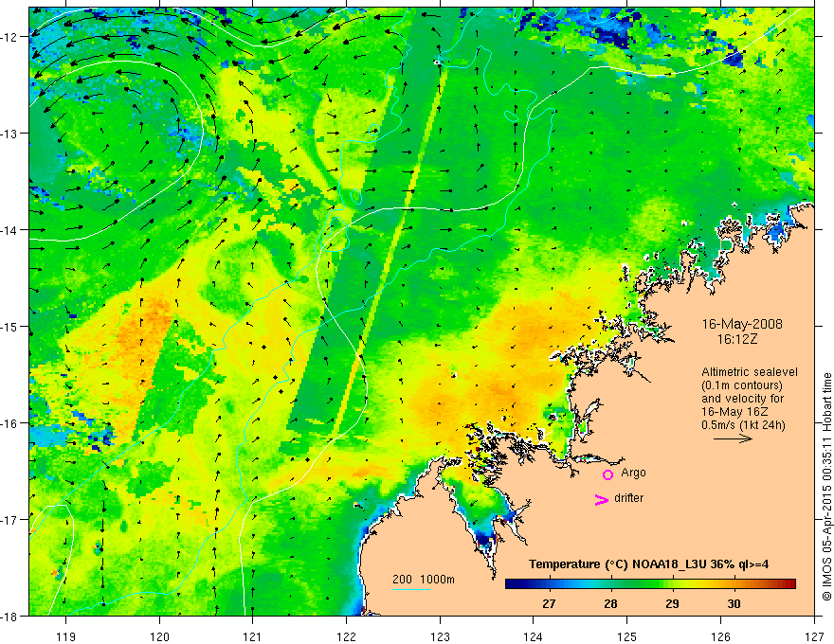Click the temperature color bar scale
Image resolution: width=834 pixels, height=644 pixels.
click(650, 584)
